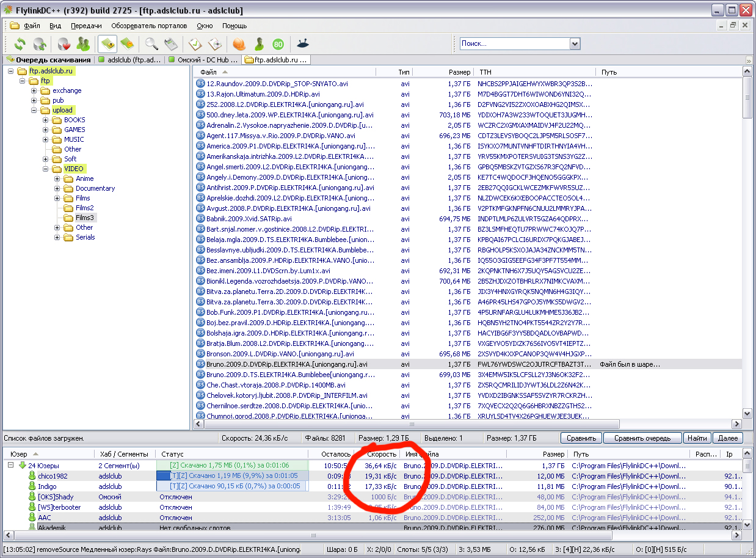Viewport: 756px width, 558px height.
Task: Click into the Поиск search field
Action: click(x=514, y=43)
